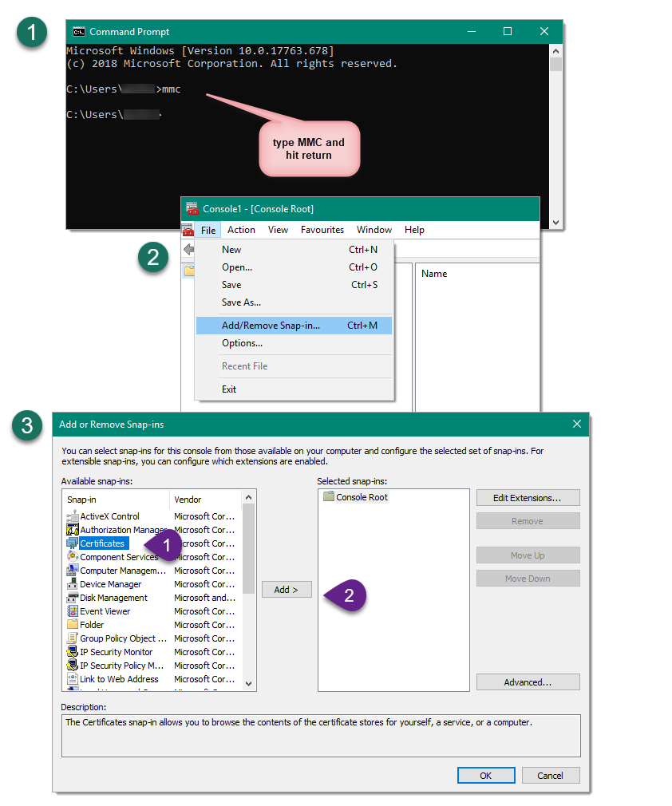672x806 pixels.
Task: Open Edit Extensions dialog
Action: [x=528, y=498]
